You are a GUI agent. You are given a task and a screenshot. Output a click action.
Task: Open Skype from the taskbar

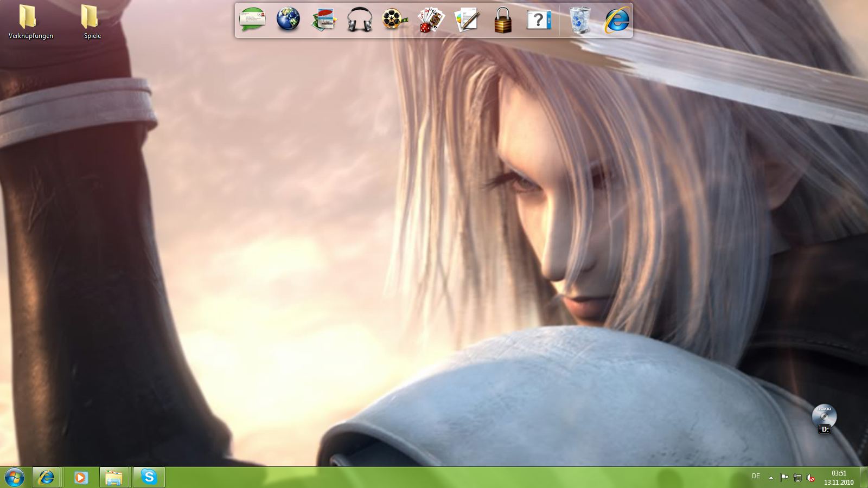pyautogui.click(x=149, y=477)
